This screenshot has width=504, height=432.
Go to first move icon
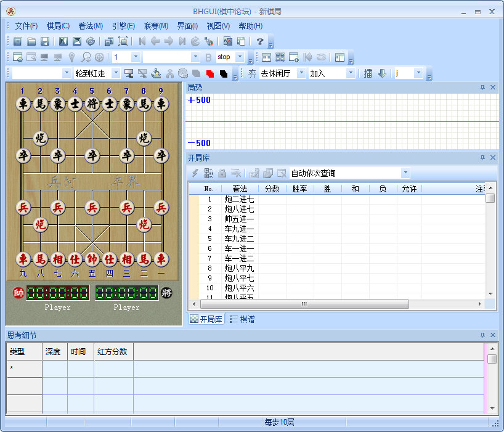(142, 41)
